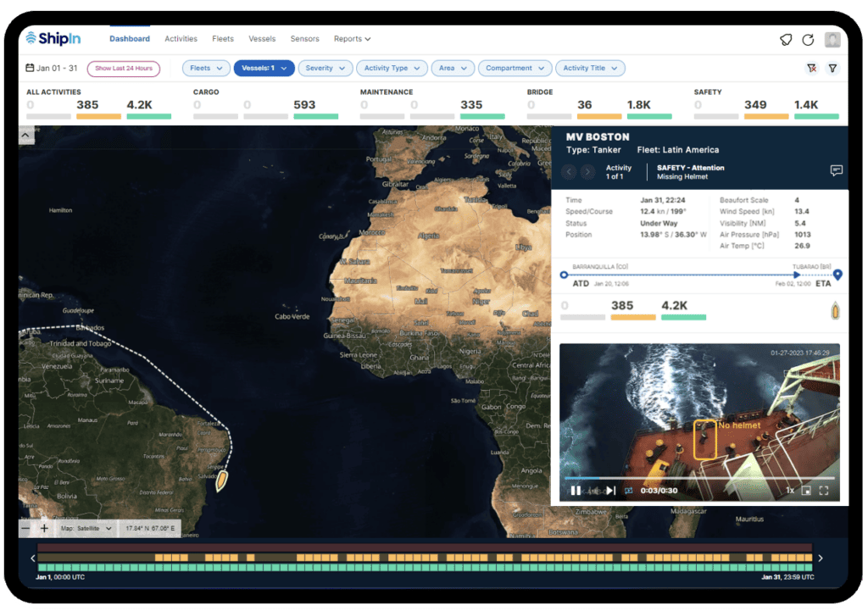Enter fullscreen on the activity video
The height and width of the screenshot is (611, 868).
825,489
